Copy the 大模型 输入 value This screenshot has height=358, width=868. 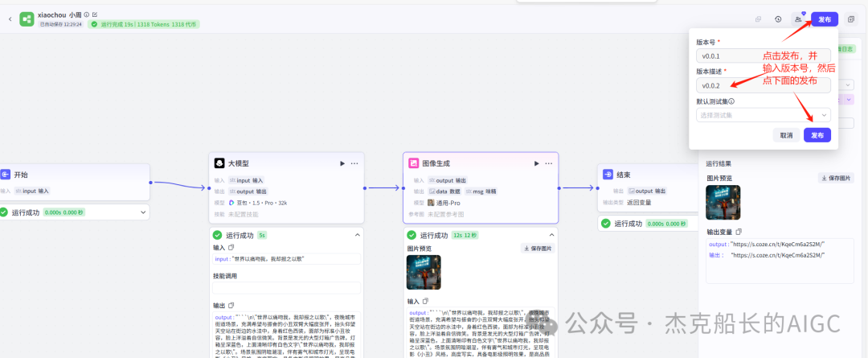click(231, 247)
